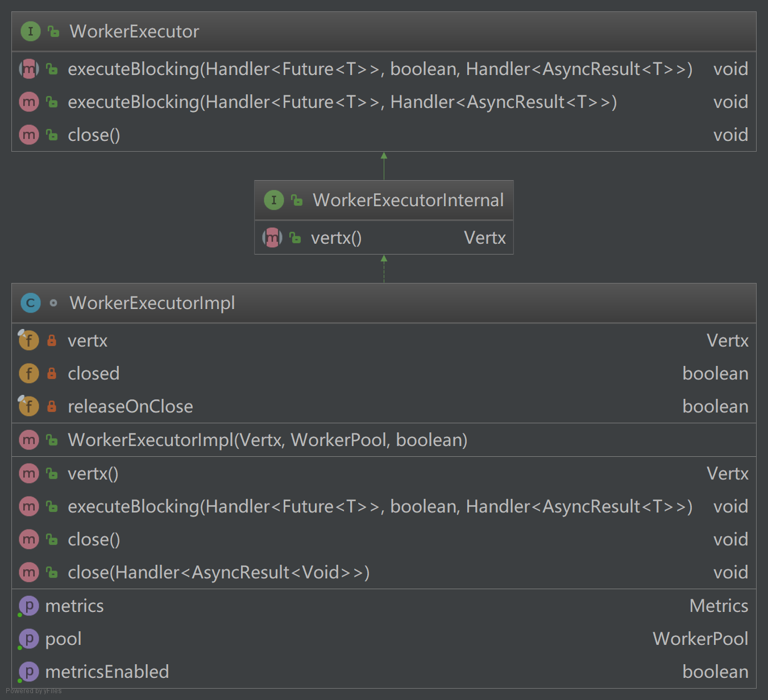Select the metricsEnabled property name
The height and width of the screenshot is (700, 768).
pyautogui.click(x=107, y=672)
